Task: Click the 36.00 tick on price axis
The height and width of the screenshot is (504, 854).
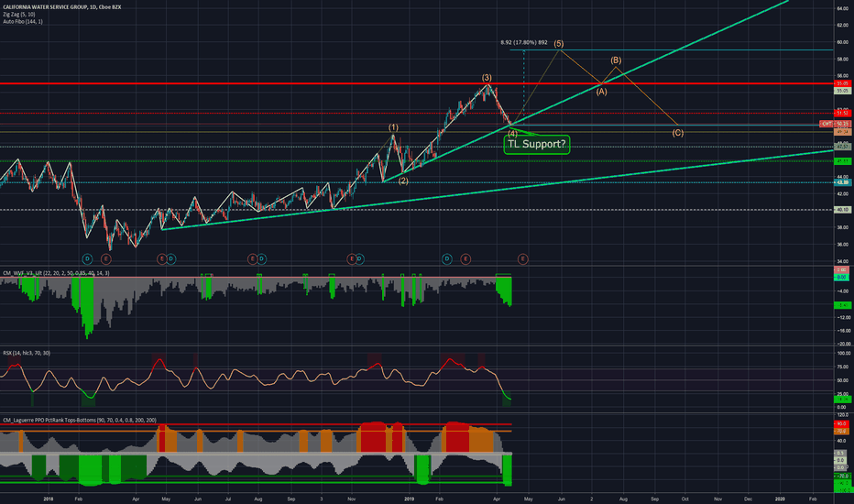Action: pos(842,244)
